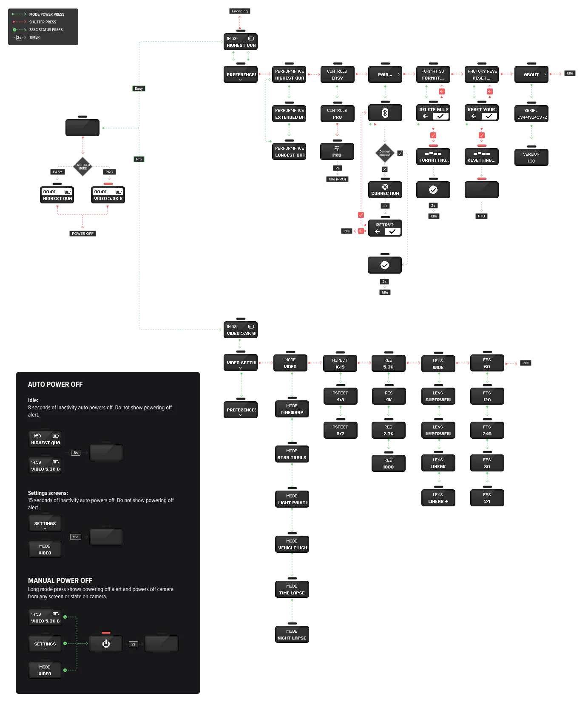Click the 15s timer badge

click(76, 537)
